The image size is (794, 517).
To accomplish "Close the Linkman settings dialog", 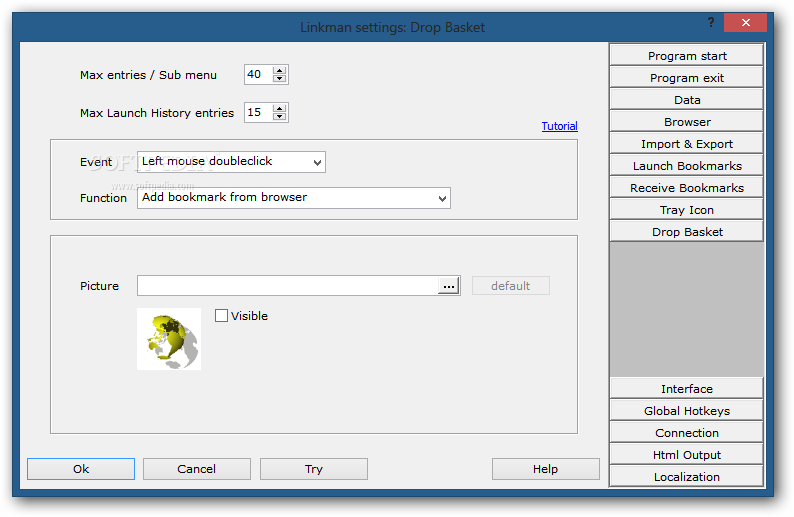I will click(745, 22).
